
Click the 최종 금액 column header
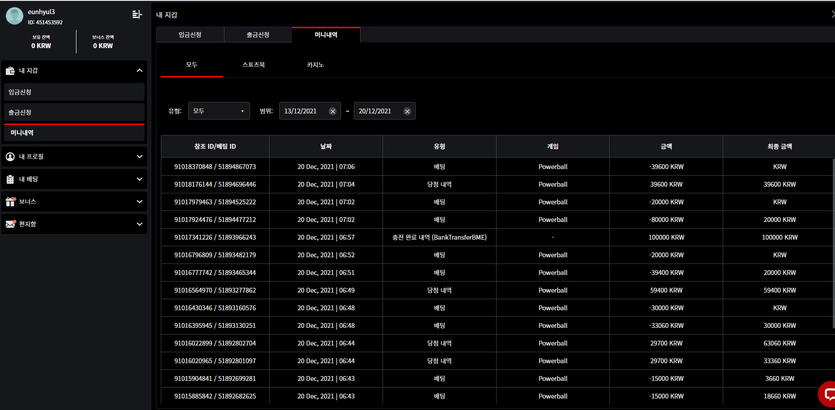click(x=780, y=146)
